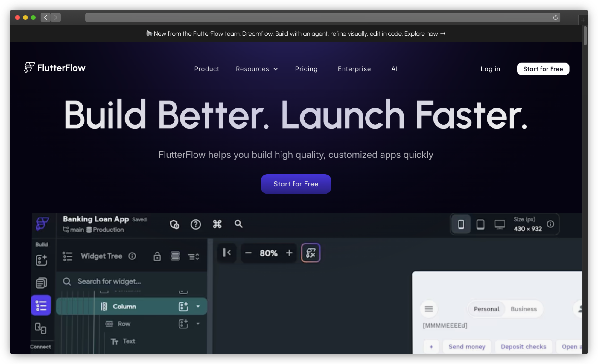Click the Search for widget field
The width and height of the screenshot is (598, 364).
[132, 281]
